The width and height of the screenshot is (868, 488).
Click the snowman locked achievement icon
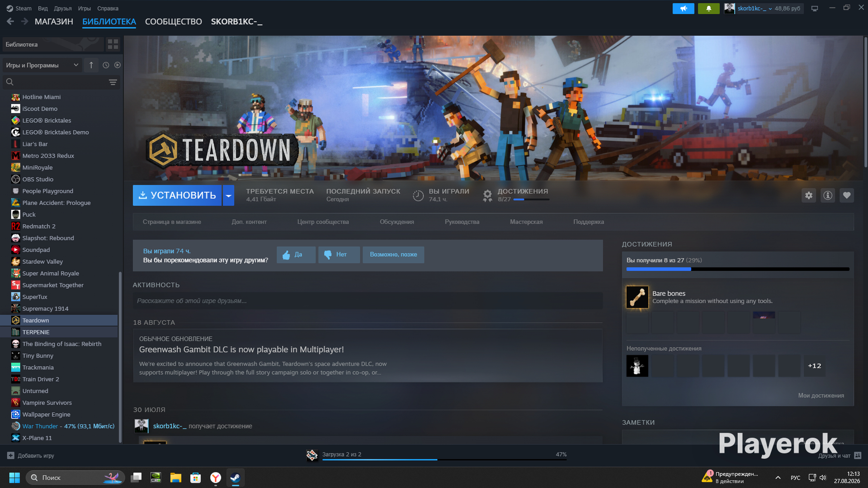[x=637, y=366]
